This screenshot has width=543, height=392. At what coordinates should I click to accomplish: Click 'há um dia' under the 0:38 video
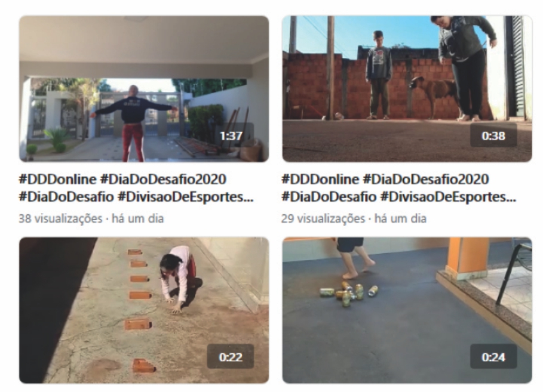point(400,219)
